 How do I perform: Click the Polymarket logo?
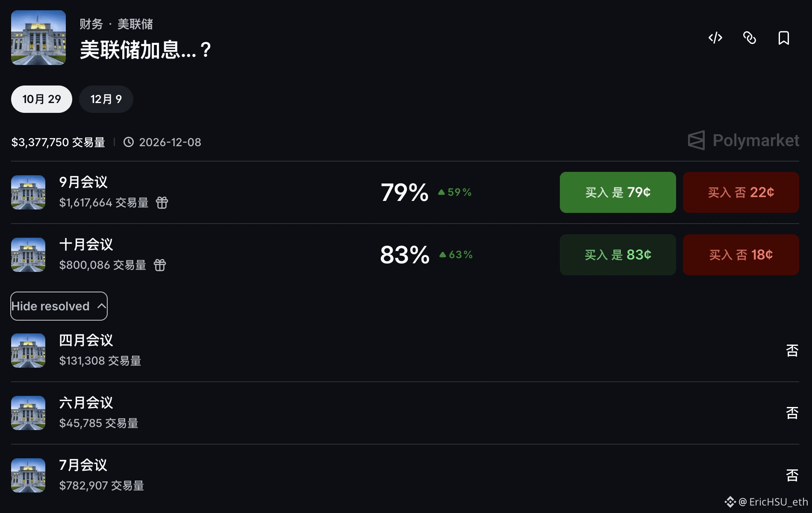(x=744, y=140)
